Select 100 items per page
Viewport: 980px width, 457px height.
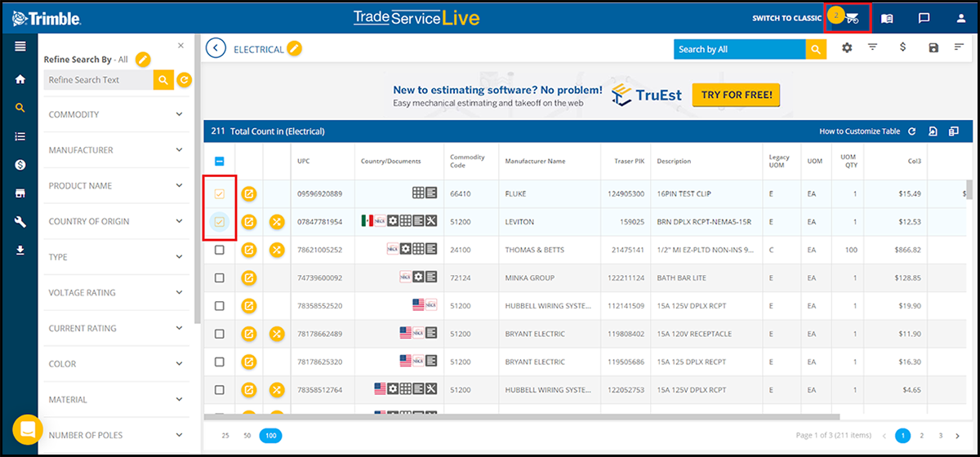click(x=270, y=436)
